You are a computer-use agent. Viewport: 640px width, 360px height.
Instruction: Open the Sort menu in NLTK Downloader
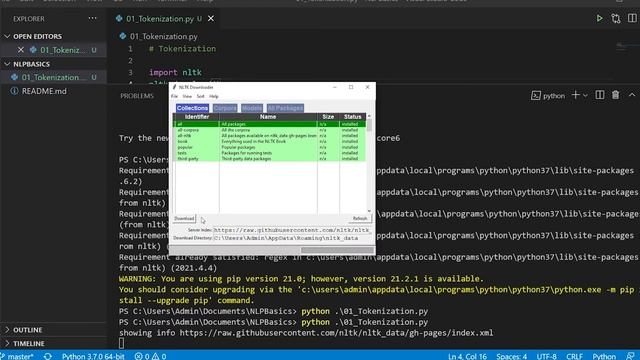click(200, 96)
